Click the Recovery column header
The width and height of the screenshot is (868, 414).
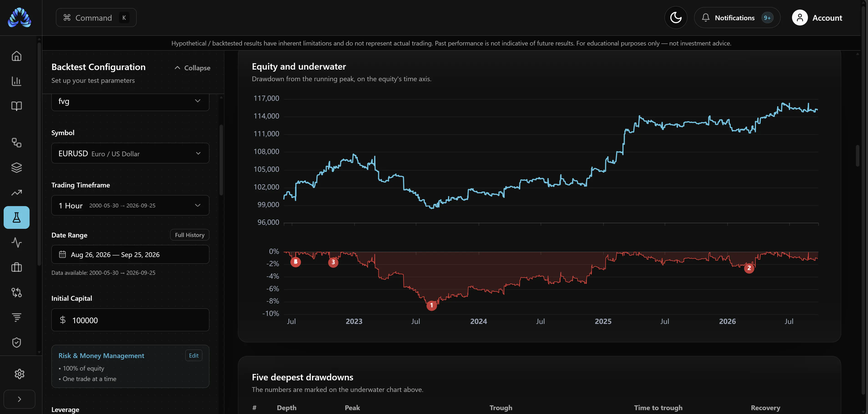point(765,408)
